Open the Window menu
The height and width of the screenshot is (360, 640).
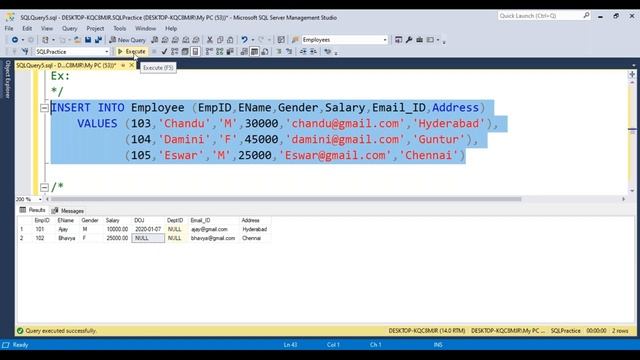(x=145, y=29)
